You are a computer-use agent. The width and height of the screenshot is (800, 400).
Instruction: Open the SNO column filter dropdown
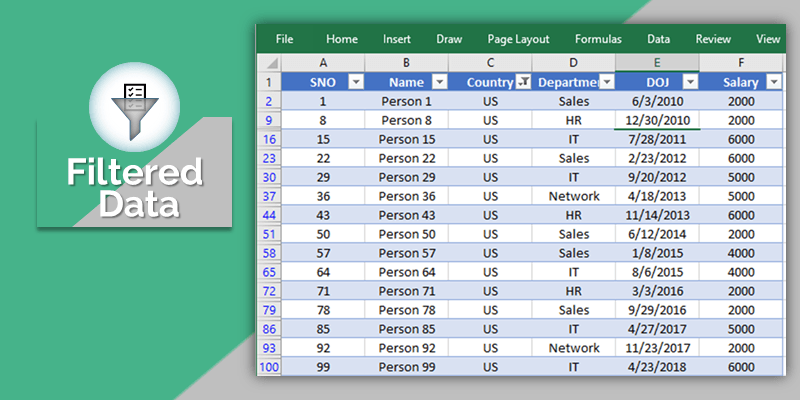click(x=356, y=82)
